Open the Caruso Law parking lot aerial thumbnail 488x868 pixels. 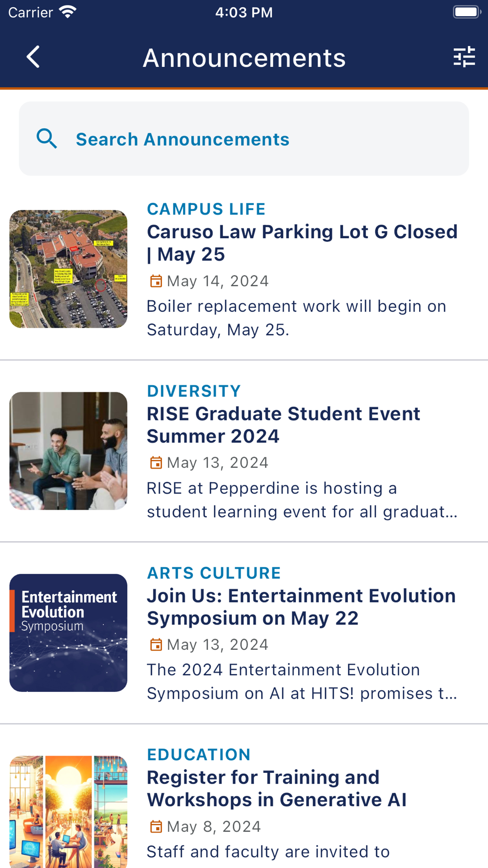point(68,269)
